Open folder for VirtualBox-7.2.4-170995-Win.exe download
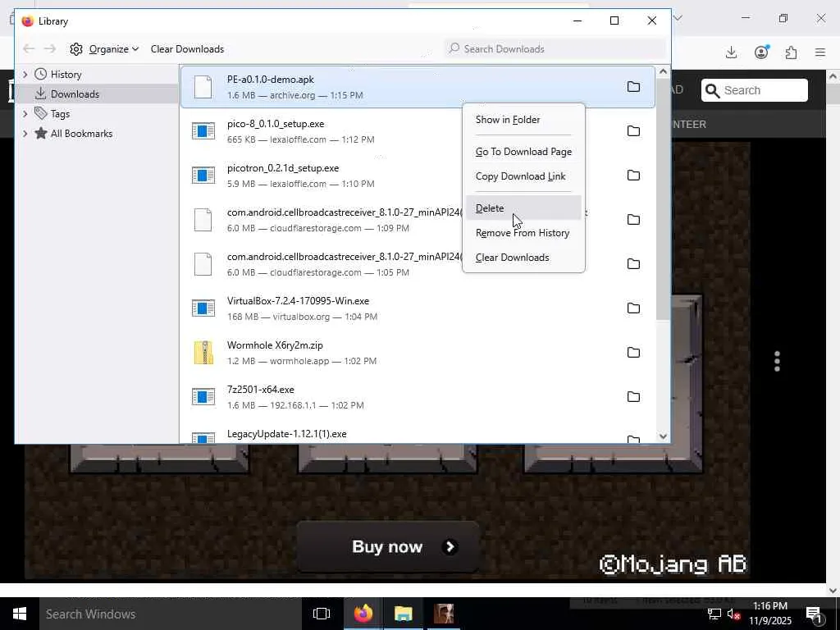 (x=633, y=308)
